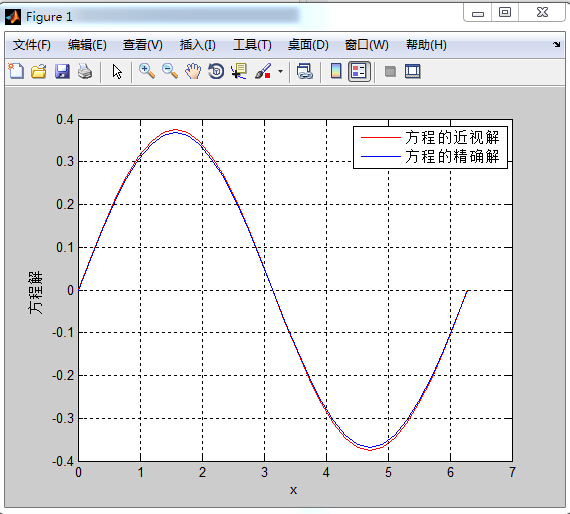Click the dock figure arrow in the menu bar corner
The height and width of the screenshot is (514, 570).
coord(557,44)
